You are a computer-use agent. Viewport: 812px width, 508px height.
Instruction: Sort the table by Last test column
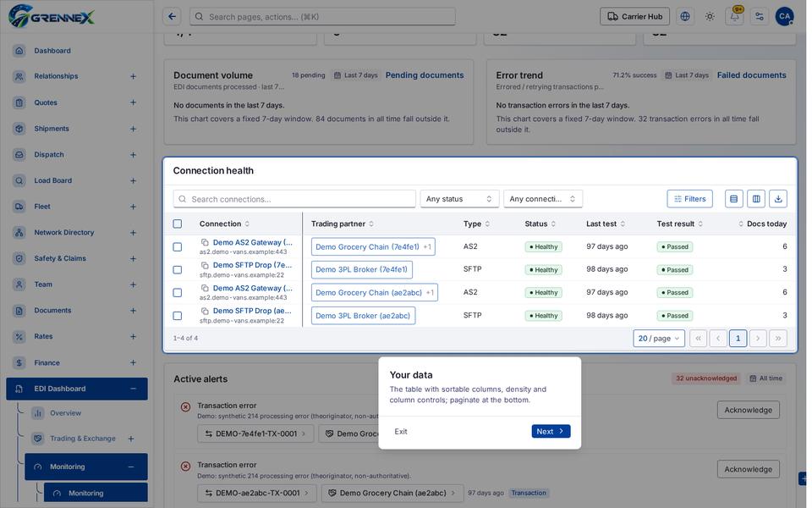click(x=606, y=224)
